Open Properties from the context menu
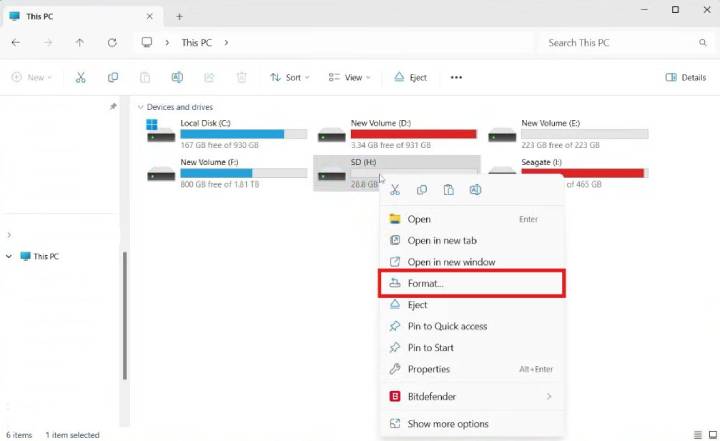 472,369
